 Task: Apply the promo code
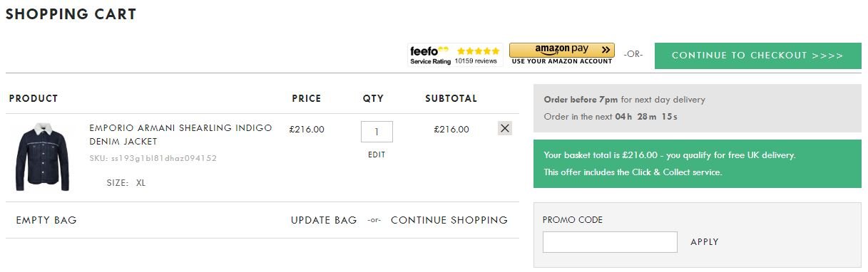pyautogui.click(x=705, y=242)
